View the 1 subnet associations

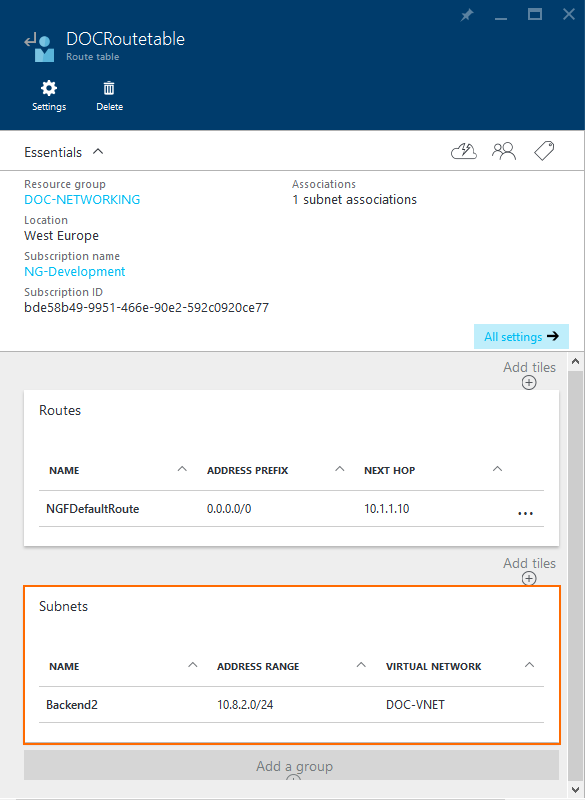point(351,199)
